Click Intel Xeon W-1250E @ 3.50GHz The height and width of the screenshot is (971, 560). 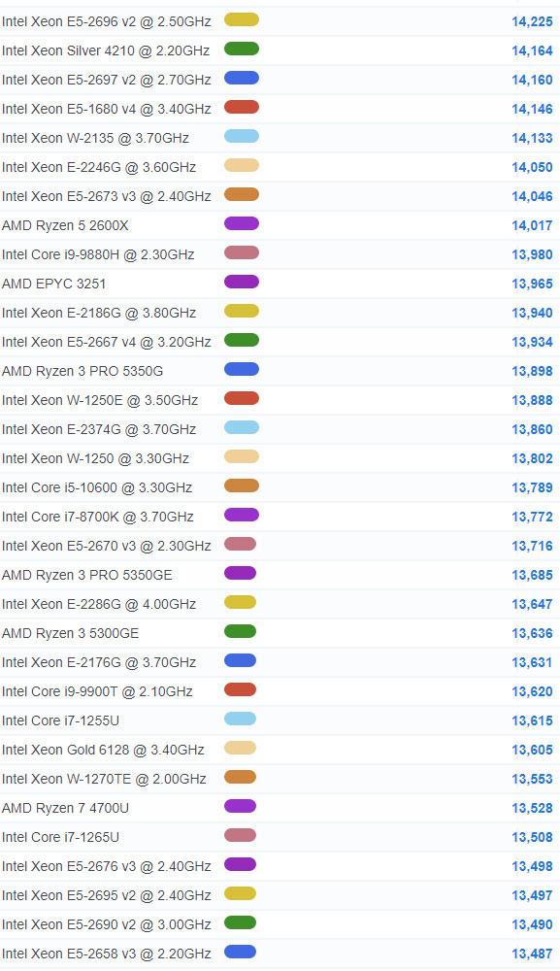(x=100, y=400)
